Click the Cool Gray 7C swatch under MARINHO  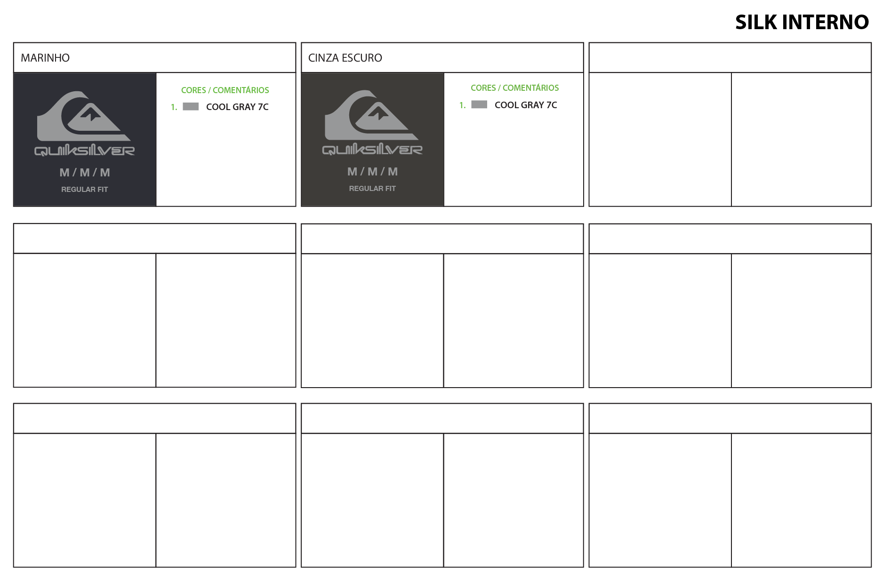[191, 107]
